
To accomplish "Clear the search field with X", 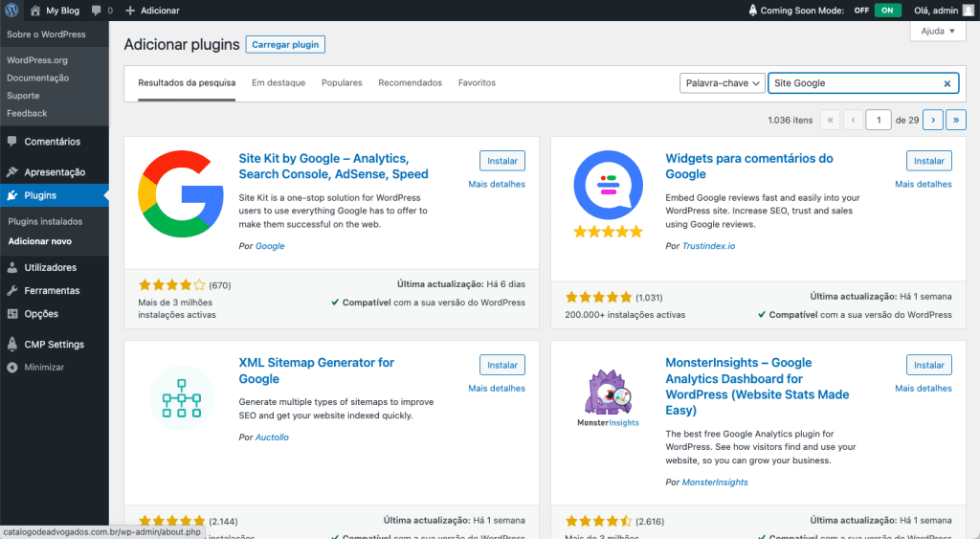I will 947,83.
